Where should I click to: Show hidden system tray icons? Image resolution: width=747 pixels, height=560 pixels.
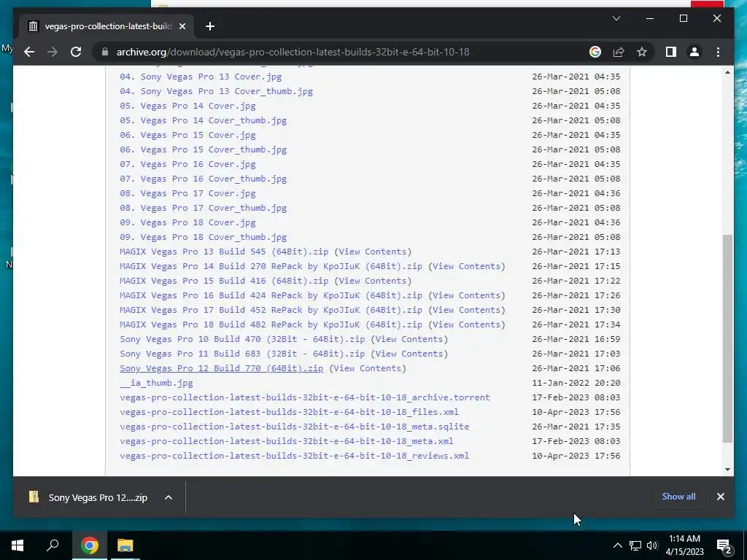coord(617,545)
